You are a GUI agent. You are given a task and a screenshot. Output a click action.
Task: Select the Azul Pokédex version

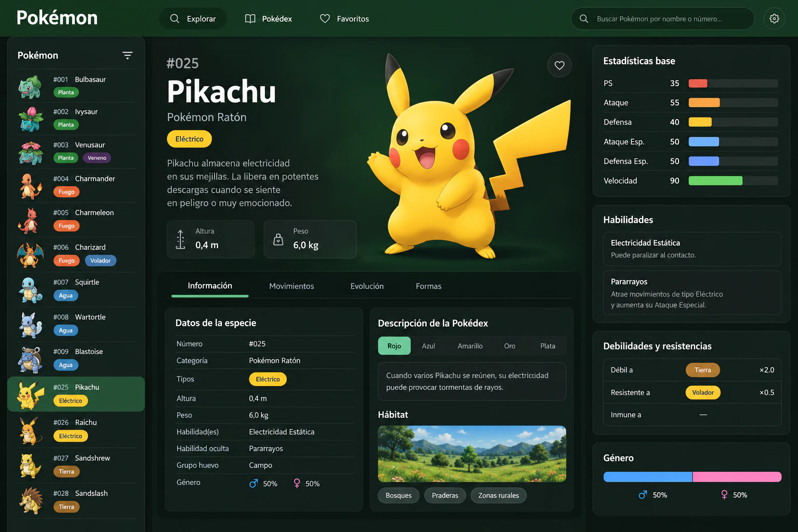[x=429, y=346]
